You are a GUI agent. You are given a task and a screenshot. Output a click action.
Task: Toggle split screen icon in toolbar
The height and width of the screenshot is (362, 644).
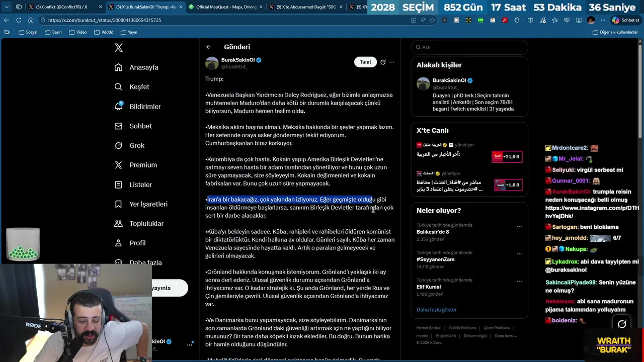click(530, 20)
